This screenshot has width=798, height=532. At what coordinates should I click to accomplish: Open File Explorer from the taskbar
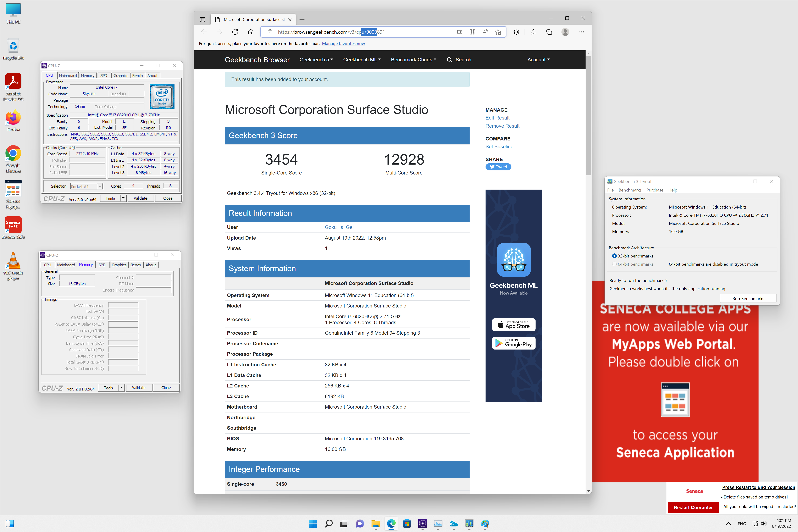coord(375,523)
